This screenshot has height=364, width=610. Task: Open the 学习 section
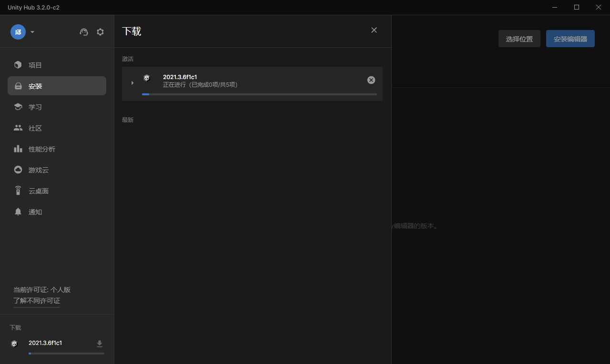pyautogui.click(x=57, y=107)
